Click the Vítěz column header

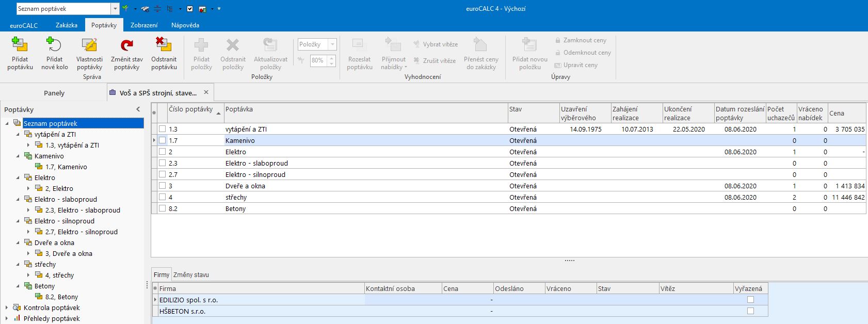coord(696,288)
